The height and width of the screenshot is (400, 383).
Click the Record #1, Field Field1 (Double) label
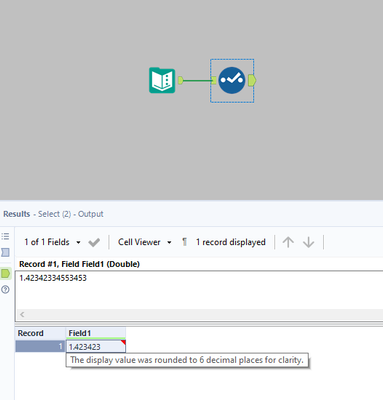(79, 264)
